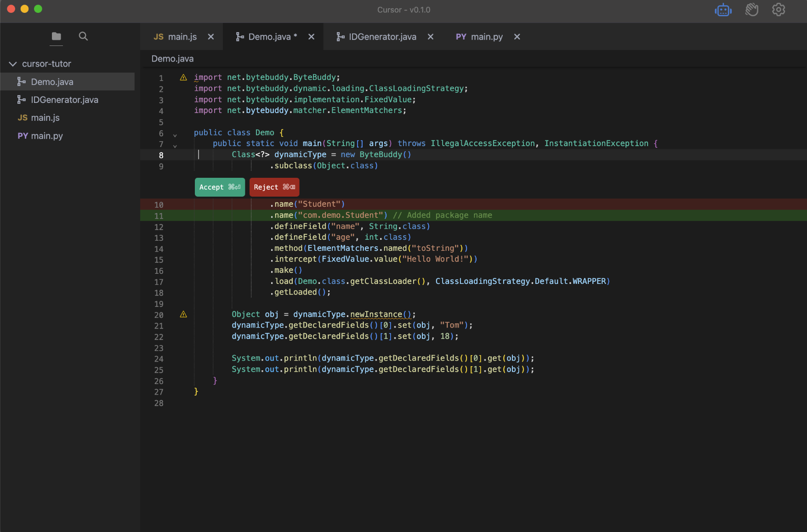
Task: Fold the Demo class at line 6
Action: pos(175,135)
